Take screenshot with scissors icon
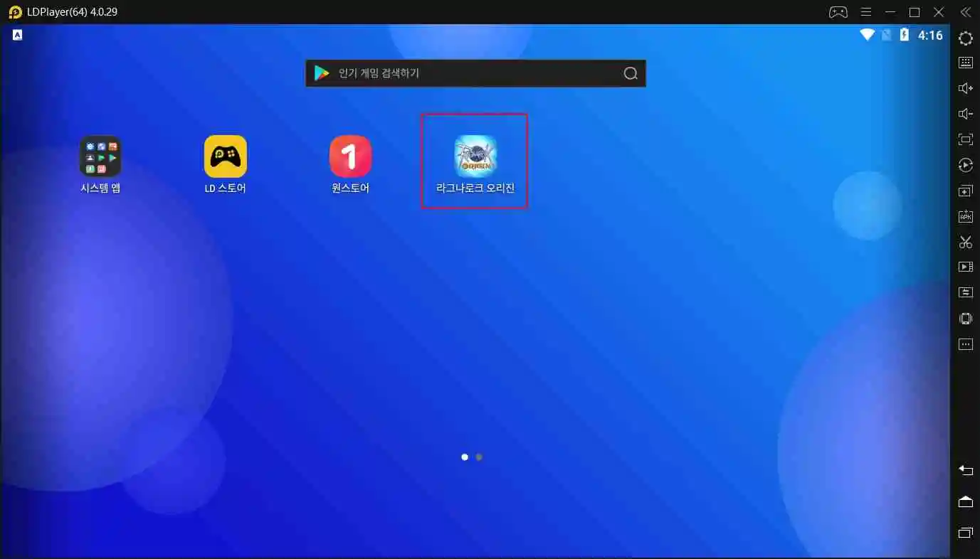The width and height of the screenshot is (980, 559). click(x=965, y=242)
